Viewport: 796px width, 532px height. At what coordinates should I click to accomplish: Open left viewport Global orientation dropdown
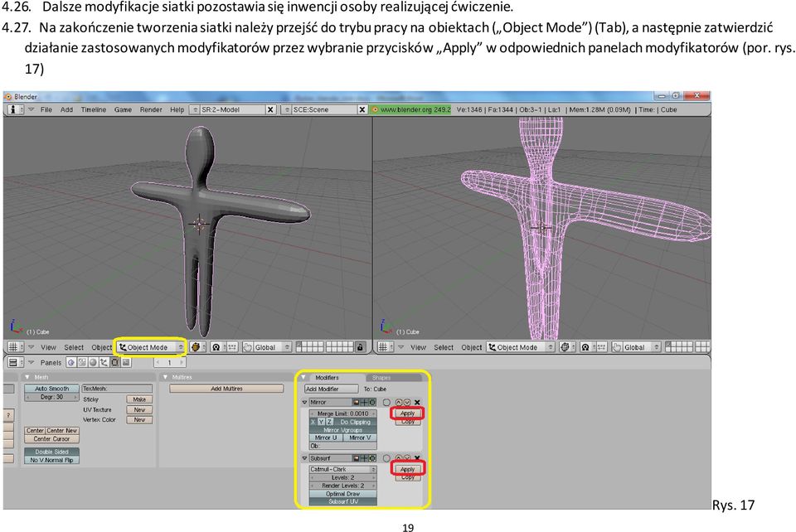[x=272, y=347]
